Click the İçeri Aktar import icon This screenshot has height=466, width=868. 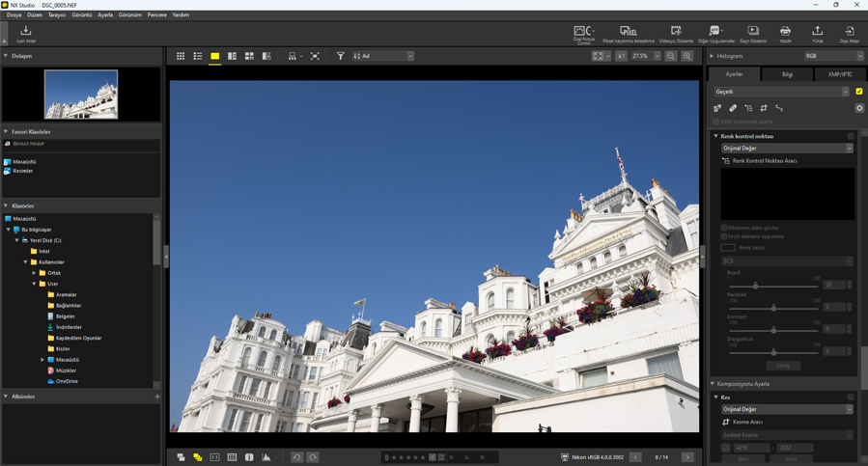pyautogui.click(x=25, y=34)
